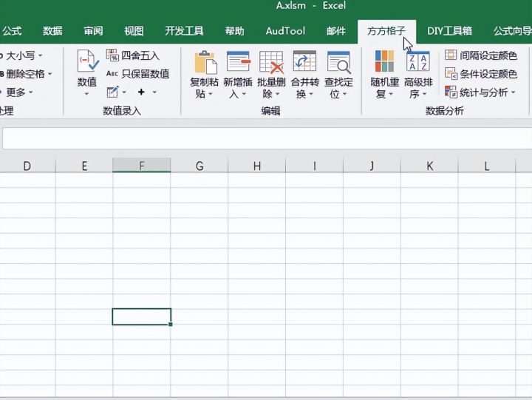The width and height of the screenshot is (532, 400).
Task: Click the 四舍五入 rounding icon
Action: click(x=112, y=55)
